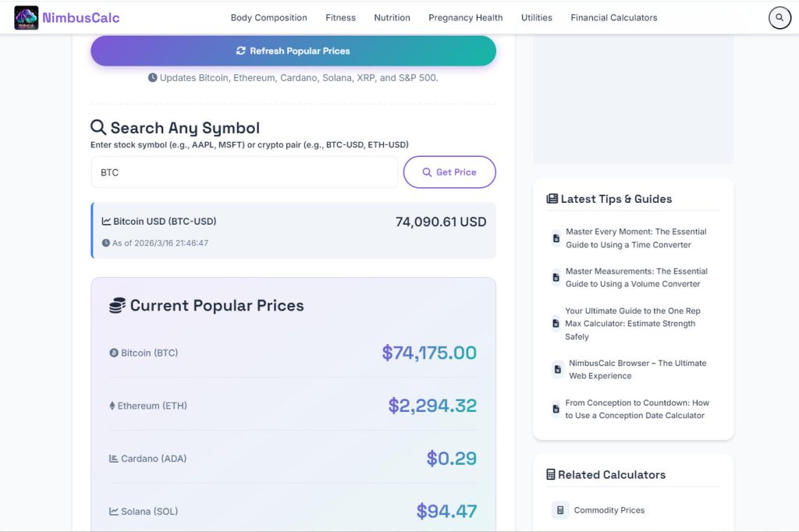Viewport: 799px width, 532px height.
Task: Click the Bitcoin (BTC) row label
Action: point(149,353)
